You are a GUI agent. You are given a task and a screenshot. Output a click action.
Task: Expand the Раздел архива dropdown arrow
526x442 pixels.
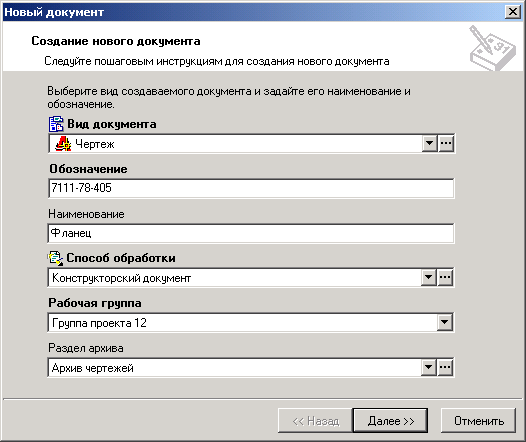428,367
